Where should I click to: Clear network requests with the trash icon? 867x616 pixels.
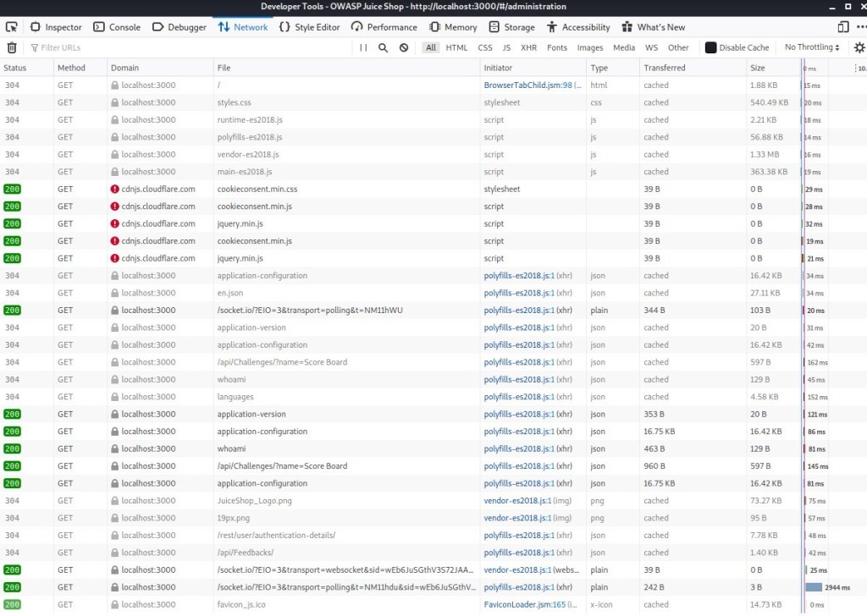pyautogui.click(x=9, y=47)
